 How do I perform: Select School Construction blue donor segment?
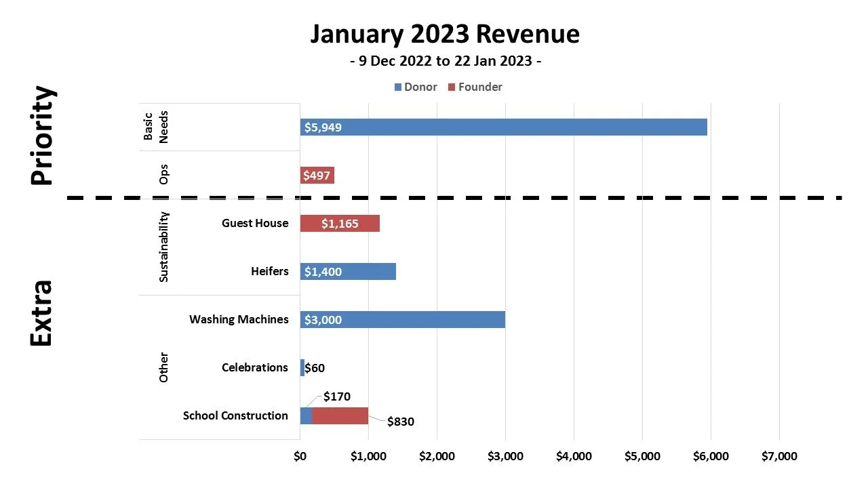point(306,415)
